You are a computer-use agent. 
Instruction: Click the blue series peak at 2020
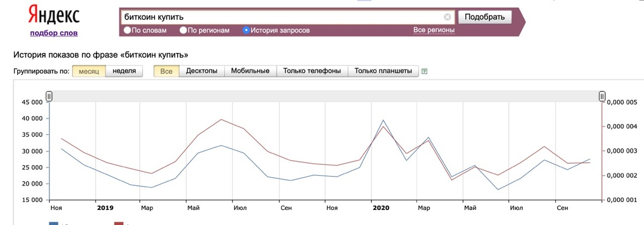(x=383, y=120)
